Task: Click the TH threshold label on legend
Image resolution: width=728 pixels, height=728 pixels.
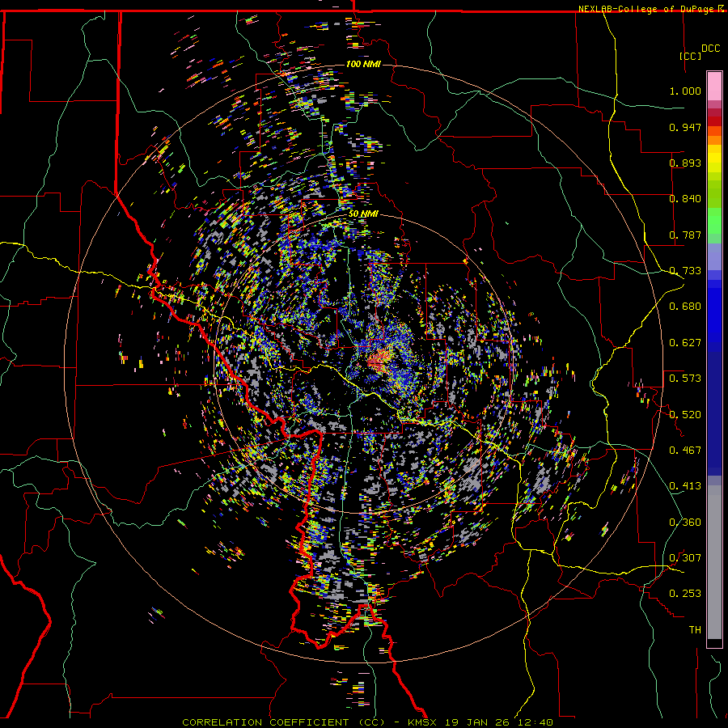Action: 695,630
